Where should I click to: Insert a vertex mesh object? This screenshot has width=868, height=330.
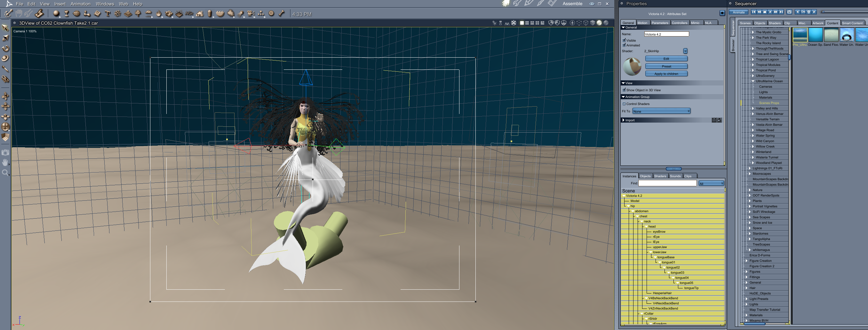(x=77, y=13)
